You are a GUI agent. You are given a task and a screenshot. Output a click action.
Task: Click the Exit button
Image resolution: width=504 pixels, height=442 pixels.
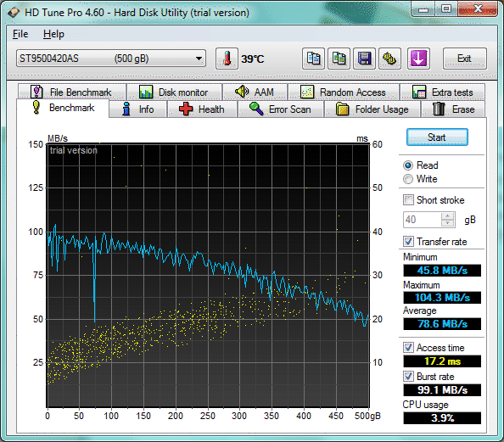(x=464, y=59)
